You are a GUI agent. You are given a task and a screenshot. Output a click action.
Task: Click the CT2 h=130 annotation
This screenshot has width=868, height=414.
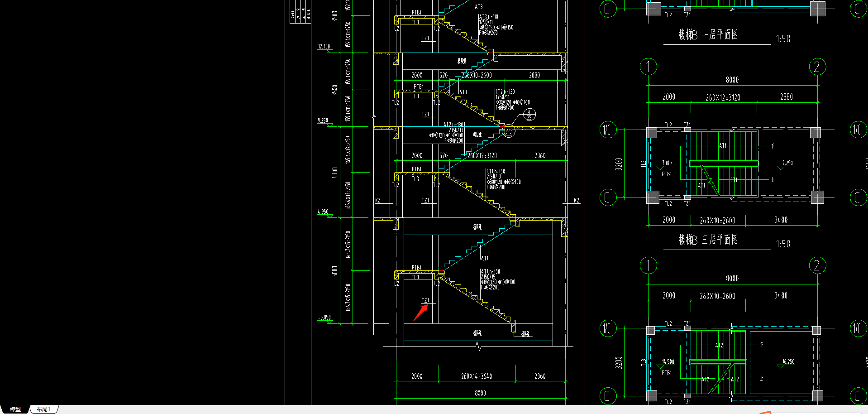point(505,92)
